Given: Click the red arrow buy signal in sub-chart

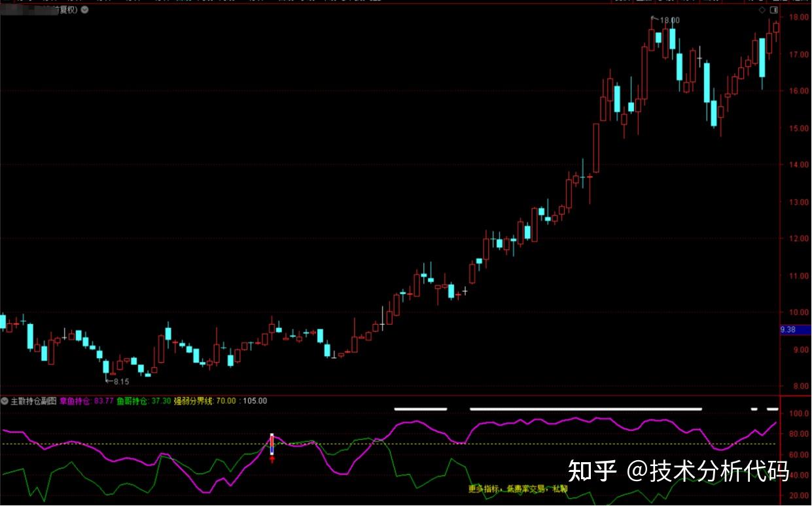Looking at the screenshot, I should click(x=272, y=460).
